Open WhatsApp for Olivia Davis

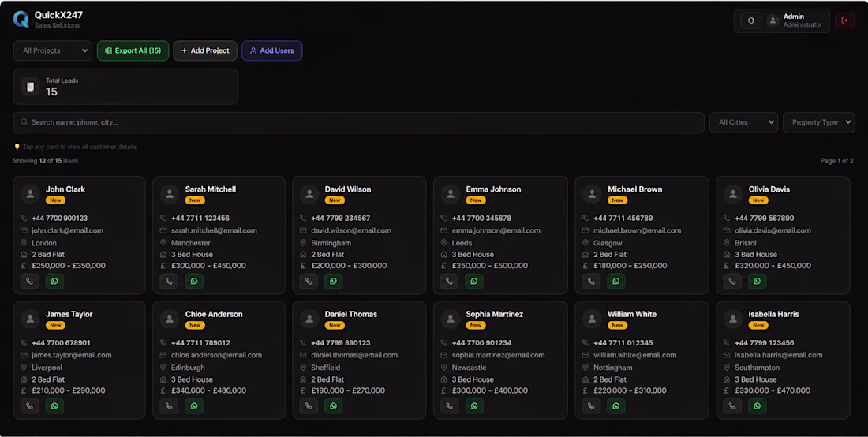click(x=757, y=281)
